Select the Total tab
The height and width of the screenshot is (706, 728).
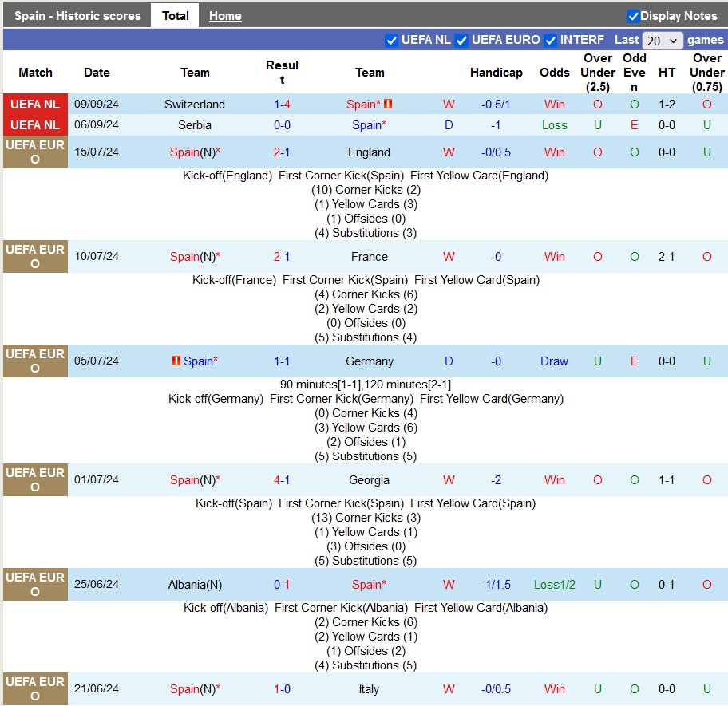175,16
